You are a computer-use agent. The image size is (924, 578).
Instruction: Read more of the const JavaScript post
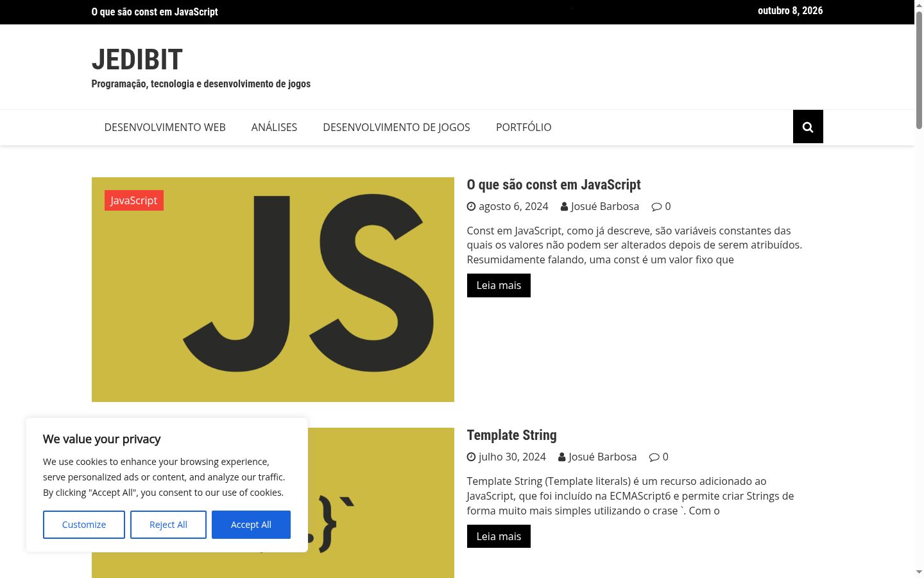499,285
